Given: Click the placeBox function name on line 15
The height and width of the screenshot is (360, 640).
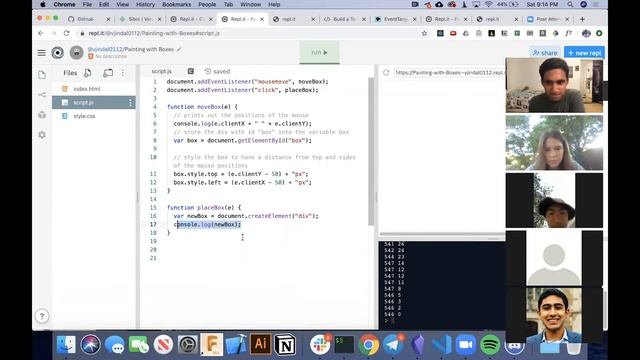Looking at the screenshot, I should [x=211, y=207].
